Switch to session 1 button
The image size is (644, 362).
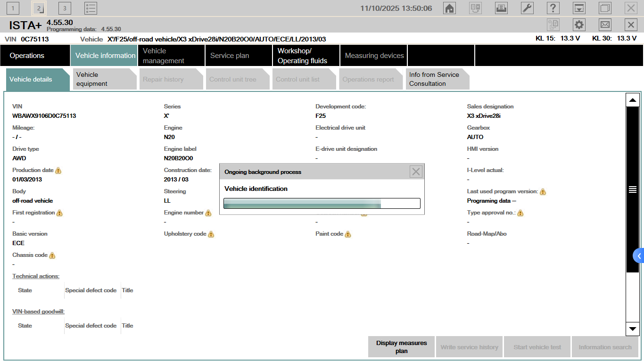pyautogui.click(x=13, y=8)
